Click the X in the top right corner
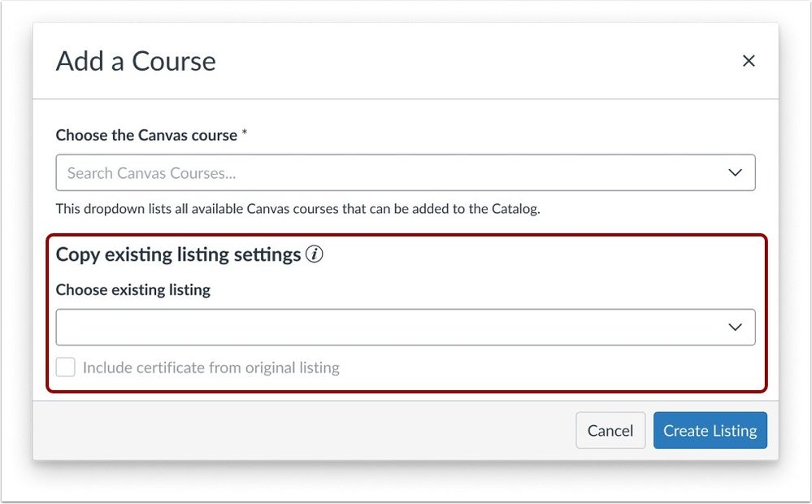 point(748,60)
